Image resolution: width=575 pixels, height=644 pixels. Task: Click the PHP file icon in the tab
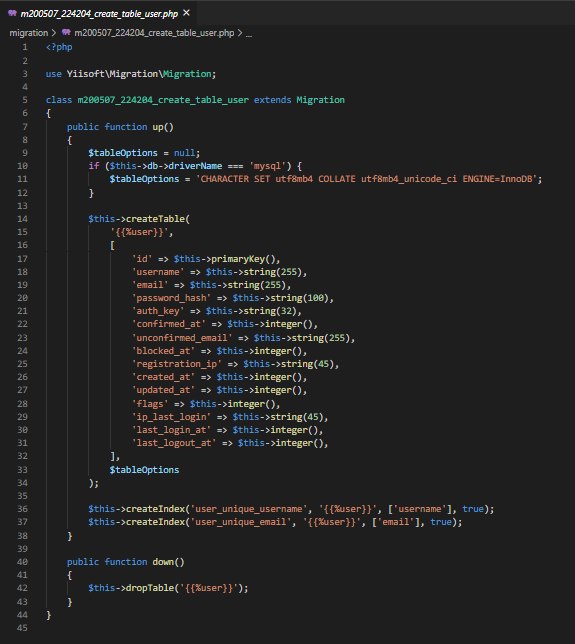point(12,13)
